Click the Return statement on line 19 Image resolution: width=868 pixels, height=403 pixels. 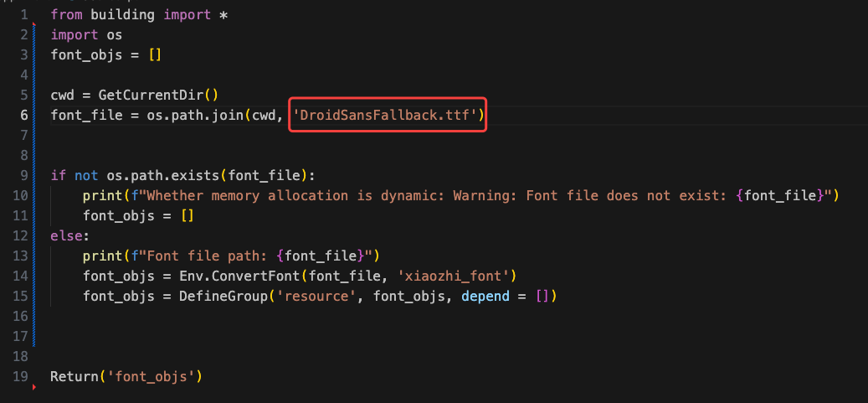tap(74, 376)
